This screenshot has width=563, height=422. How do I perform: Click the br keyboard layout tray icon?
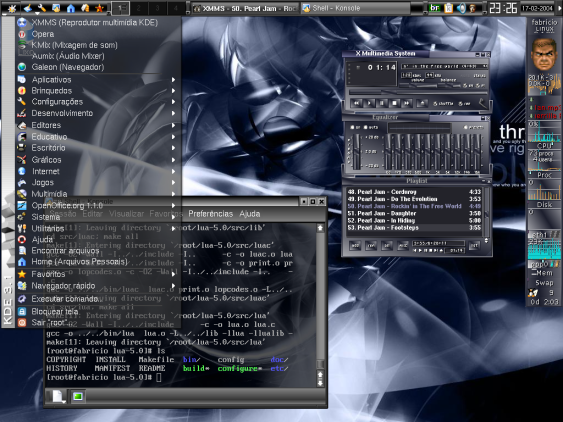coord(434,8)
